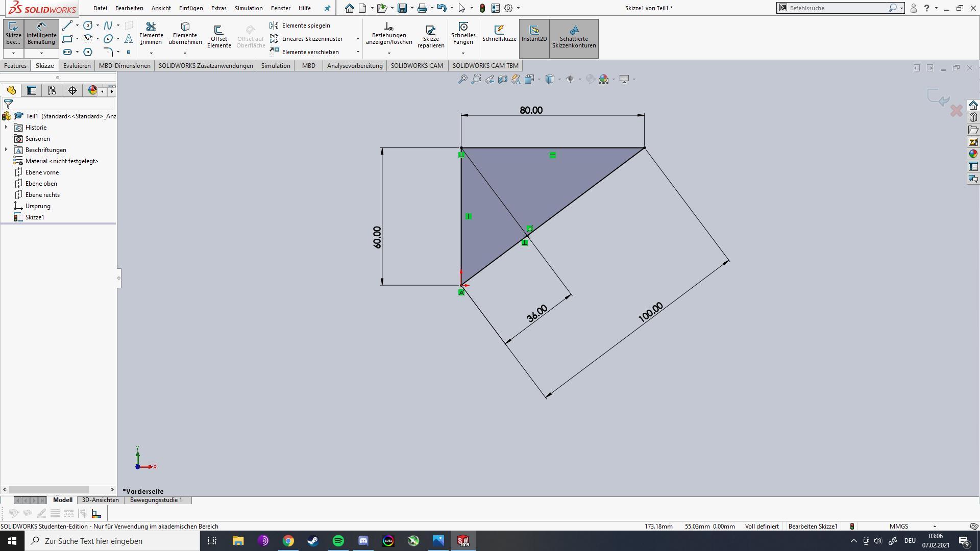Switch to the Evaluieren tab
The image size is (980, 551).
(77, 66)
